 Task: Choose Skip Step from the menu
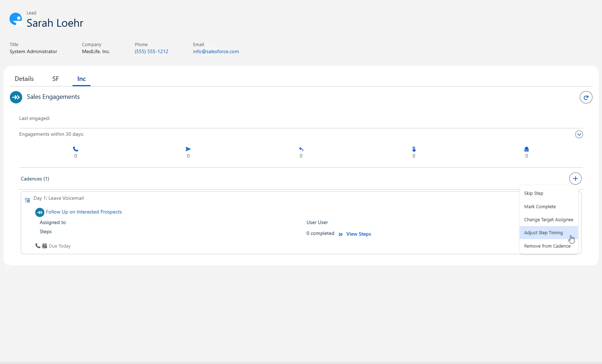(533, 193)
